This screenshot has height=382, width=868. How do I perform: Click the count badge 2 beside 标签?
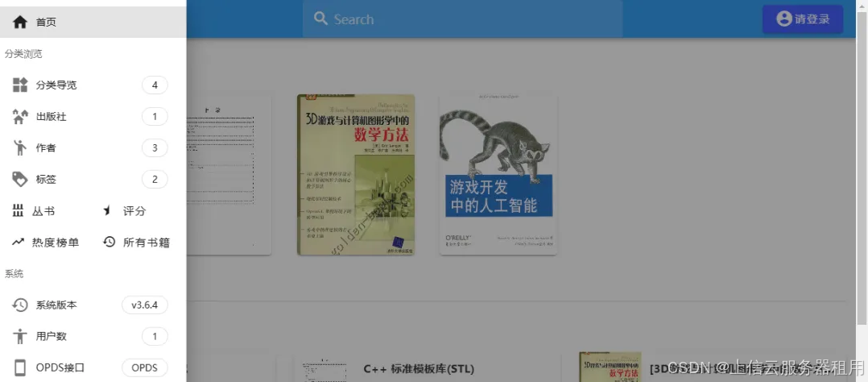point(155,180)
